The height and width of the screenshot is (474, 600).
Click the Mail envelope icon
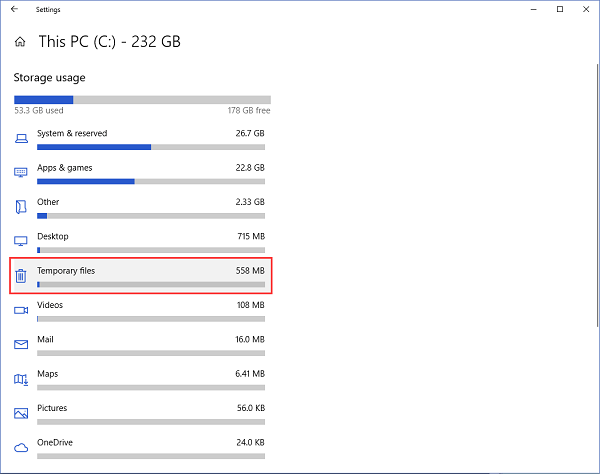click(x=21, y=344)
